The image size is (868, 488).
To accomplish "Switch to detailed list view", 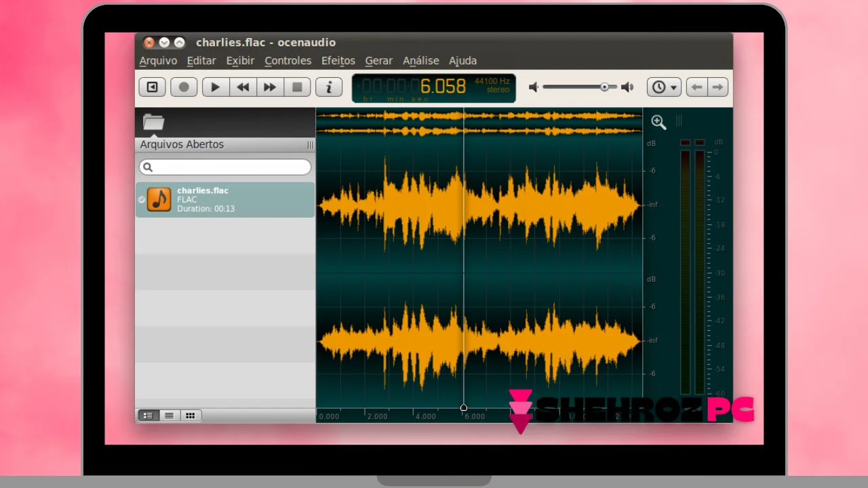I will (148, 415).
